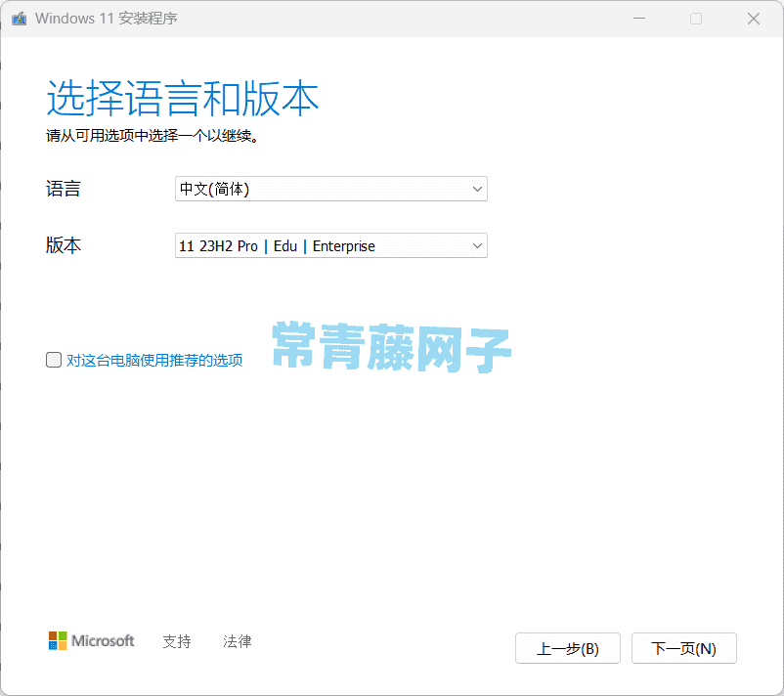
Task: Open the 法律 legal link
Action: pos(238,641)
